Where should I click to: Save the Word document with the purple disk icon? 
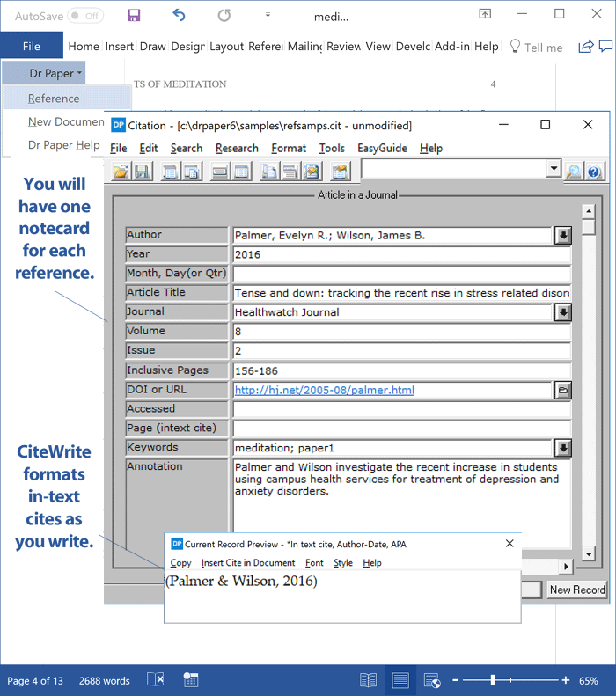point(134,15)
